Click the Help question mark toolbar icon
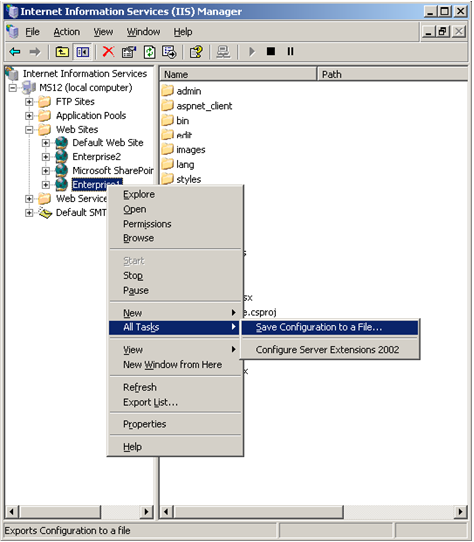Image resolution: width=474 pixels, height=542 pixels. [196, 52]
